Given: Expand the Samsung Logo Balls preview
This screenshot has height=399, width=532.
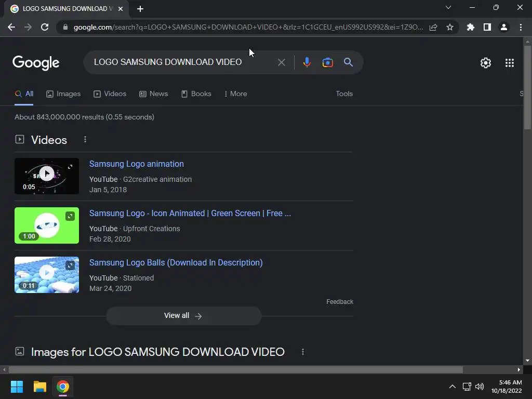Looking at the screenshot, I should pos(70,265).
